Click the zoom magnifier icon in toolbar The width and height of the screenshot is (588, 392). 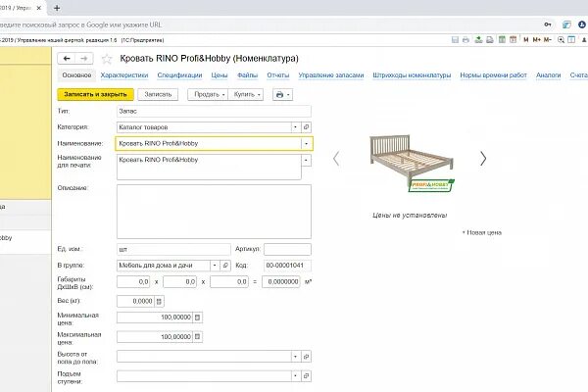tap(561, 40)
